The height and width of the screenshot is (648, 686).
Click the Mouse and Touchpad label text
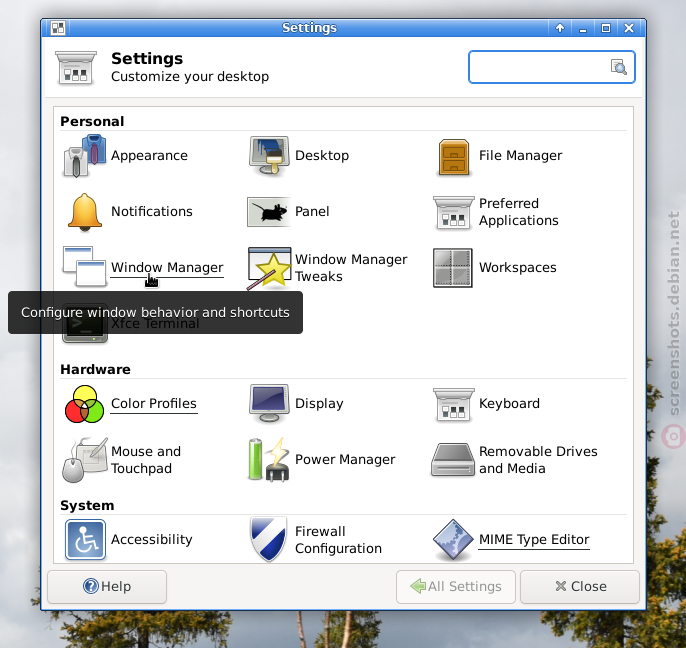(x=146, y=460)
